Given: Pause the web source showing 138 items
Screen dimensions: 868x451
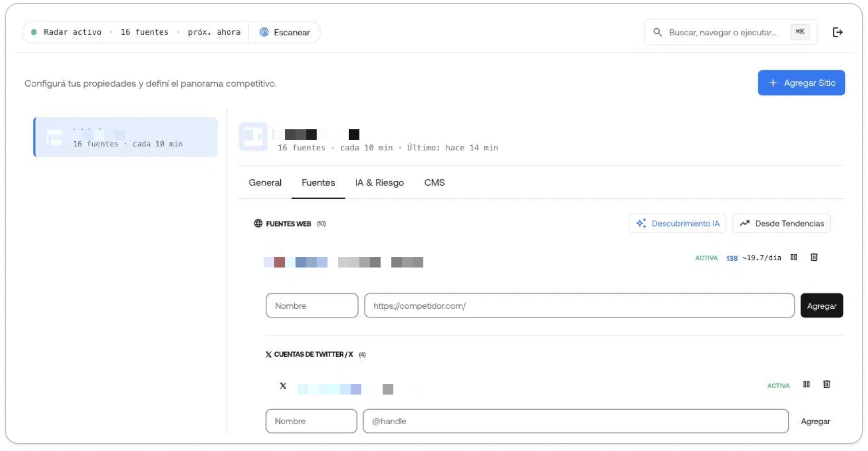Looking at the screenshot, I should (x=794, y=257).
